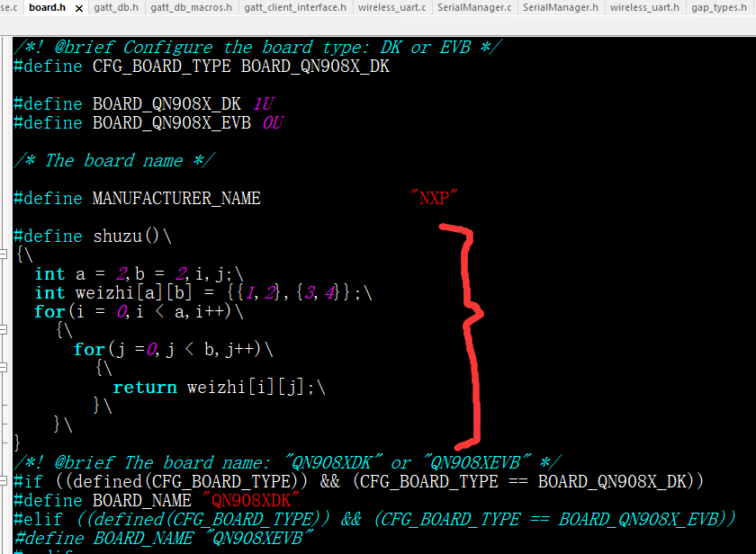756x554 pixels.
Task: Close the board.h tab
Action: point(79,8)
